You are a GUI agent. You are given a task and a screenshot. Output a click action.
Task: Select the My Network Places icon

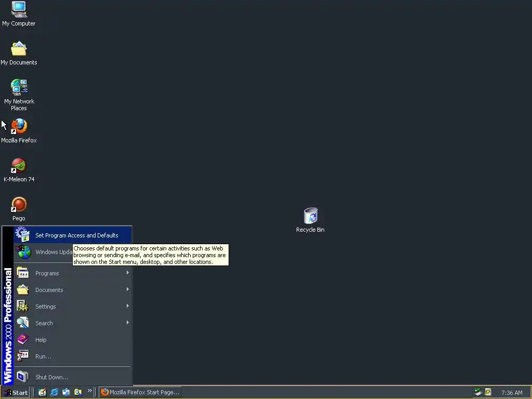[x=19, y=95]
